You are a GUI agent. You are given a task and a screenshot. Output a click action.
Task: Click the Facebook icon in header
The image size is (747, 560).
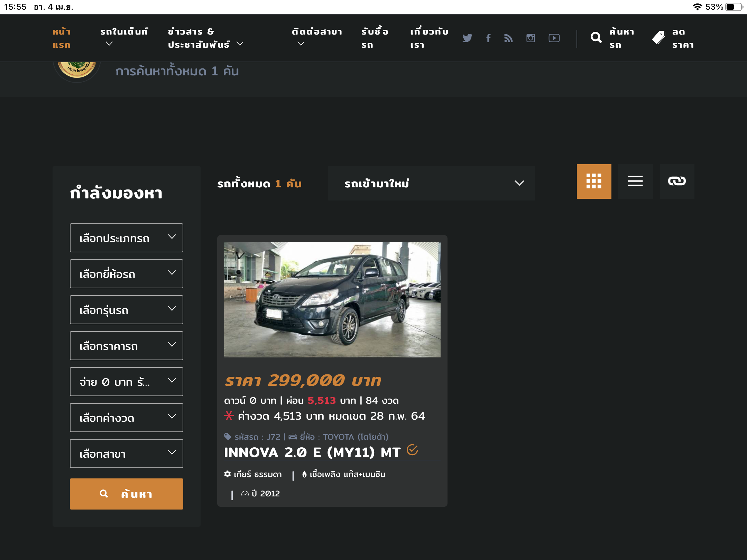pyautogui.click(x=488, y=38)
